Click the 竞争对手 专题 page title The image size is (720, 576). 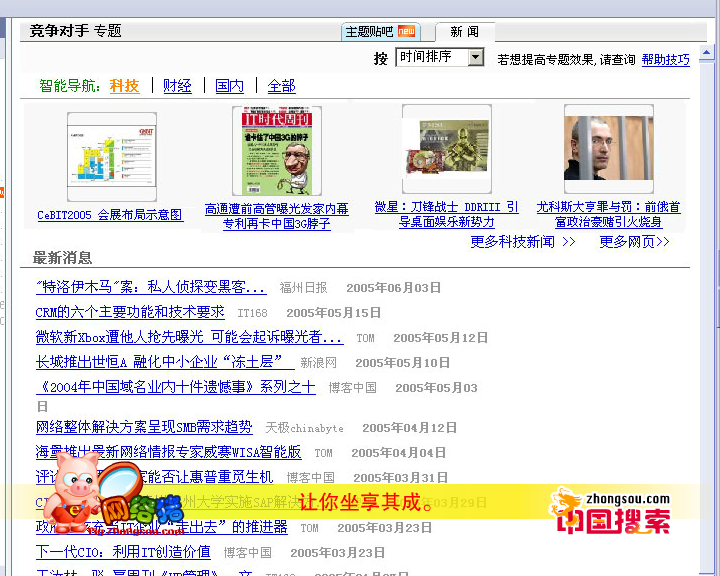76,31
